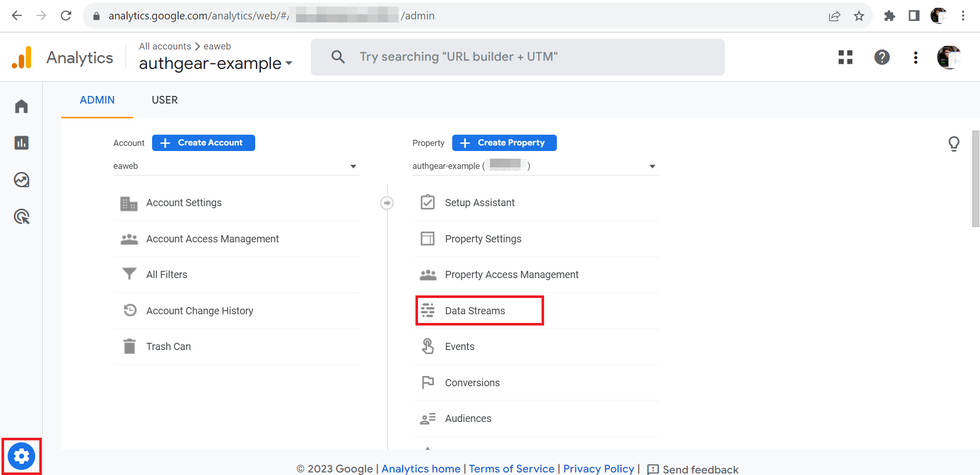Switch to the ADMIN tab
This screenshot has width=980, height=475.
click(97, 100)
